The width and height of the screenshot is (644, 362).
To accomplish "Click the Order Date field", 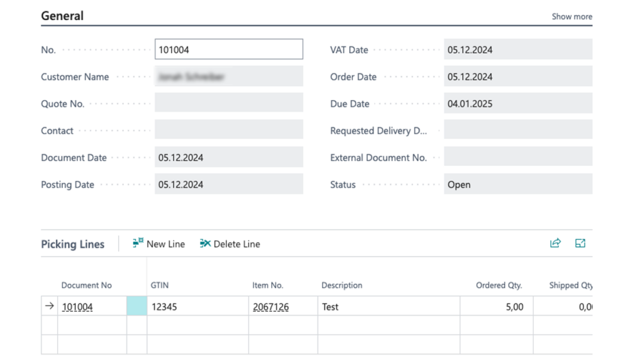I will click(518, 76).
